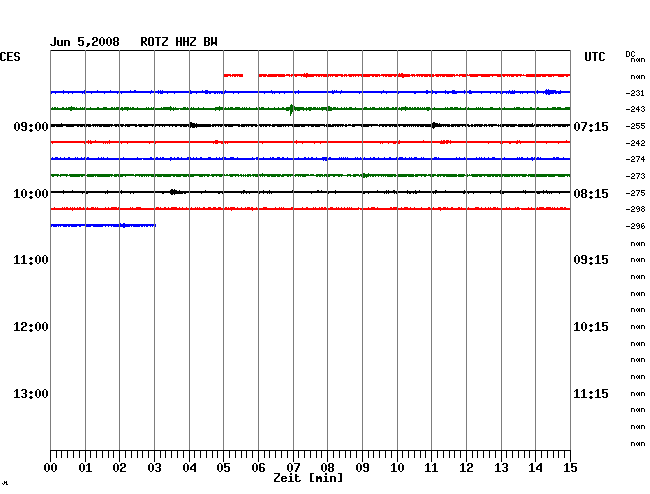Image resolution: width=650 pixels, height=494 pixels.
Task: Click the 12:00 local time label
Action: coord(31,327)
